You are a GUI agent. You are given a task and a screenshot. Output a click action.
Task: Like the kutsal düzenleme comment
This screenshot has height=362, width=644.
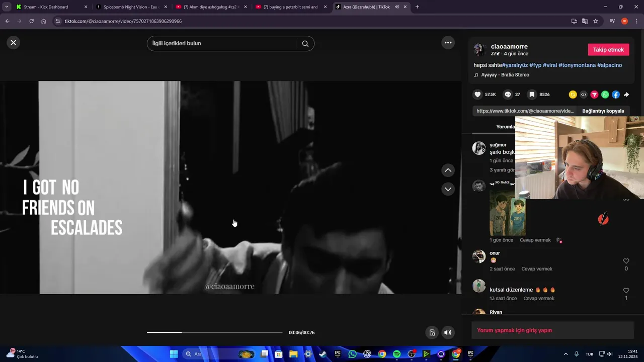click(x=626, y=291)
